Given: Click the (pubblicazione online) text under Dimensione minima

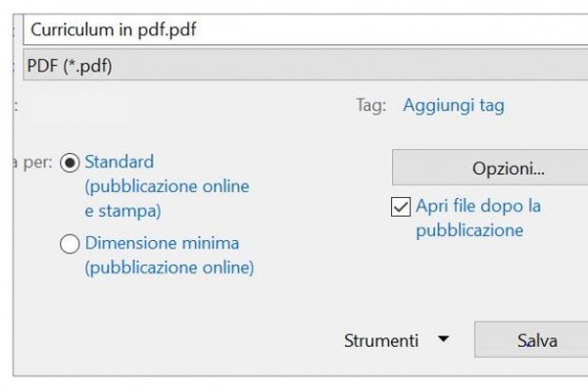Looking at the screenshot, I should (170, 267).
